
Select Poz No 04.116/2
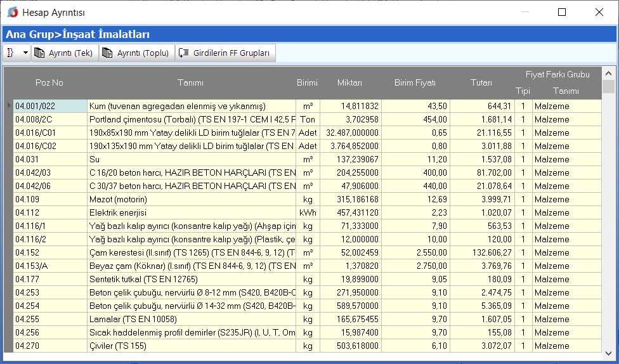50,239
